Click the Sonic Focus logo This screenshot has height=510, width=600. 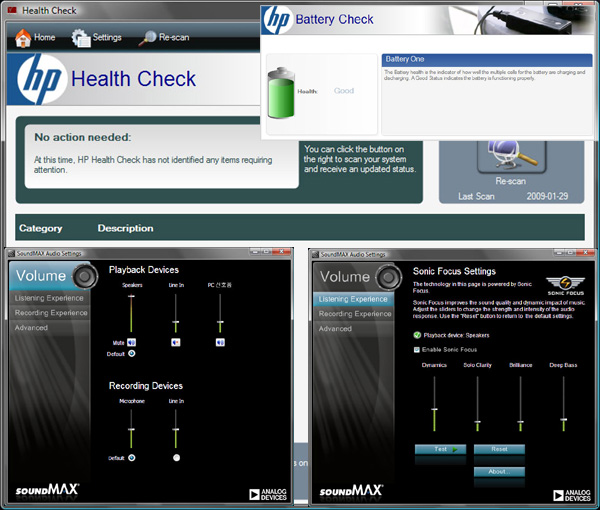pos(565,286)
